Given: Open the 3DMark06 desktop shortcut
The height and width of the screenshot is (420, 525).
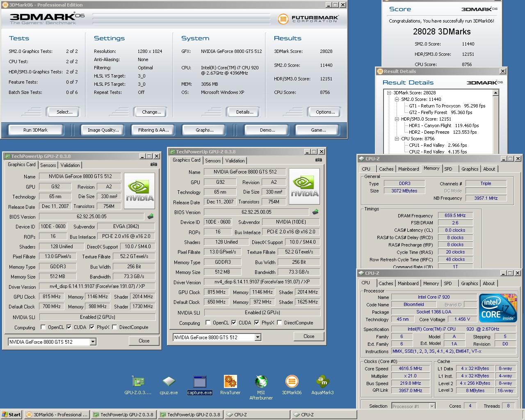Looking at the screenshot, I should (x=292, y=385).
